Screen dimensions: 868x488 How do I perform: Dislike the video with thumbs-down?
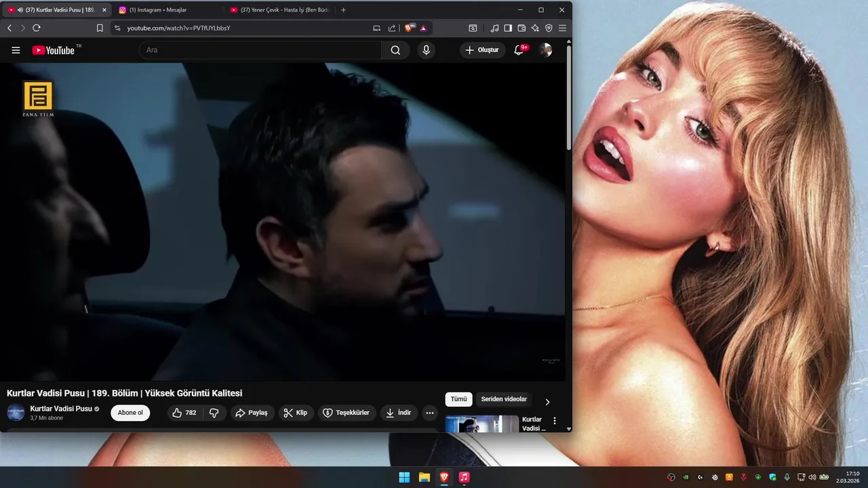(x=214, y=413)
